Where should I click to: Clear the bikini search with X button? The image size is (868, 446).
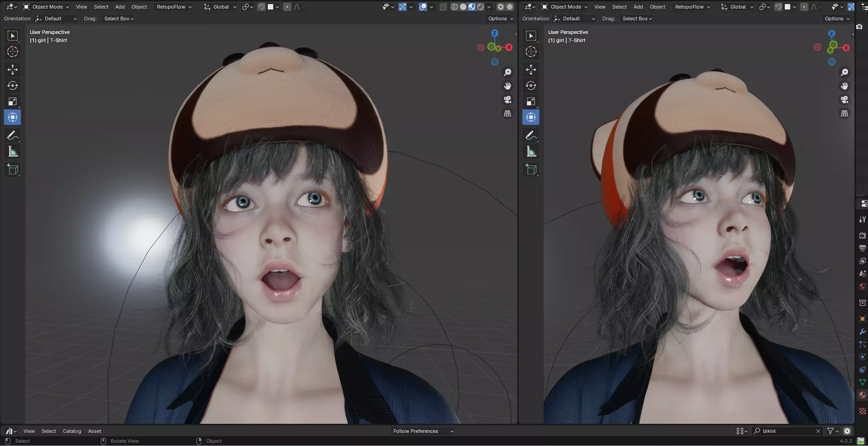click(818, 431)
